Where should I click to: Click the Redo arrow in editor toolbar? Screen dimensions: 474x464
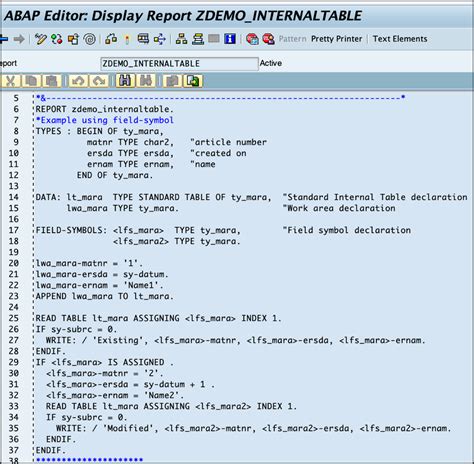(x=99, y=81)
